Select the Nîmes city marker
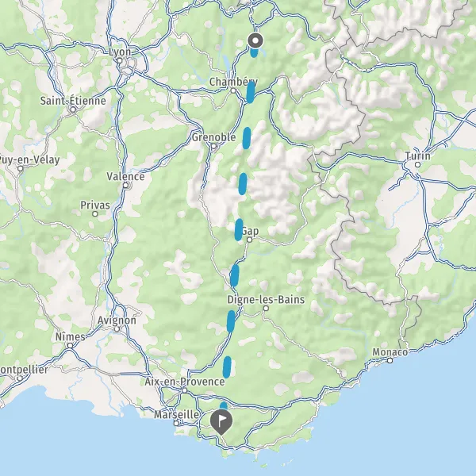The width and height of the screenshot is (476, 476). [70, 345]
